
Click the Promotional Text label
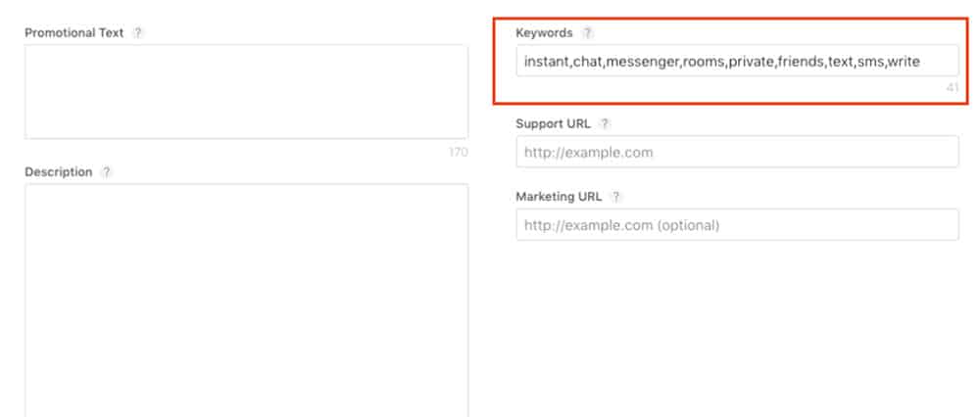(x=74, y=32)
